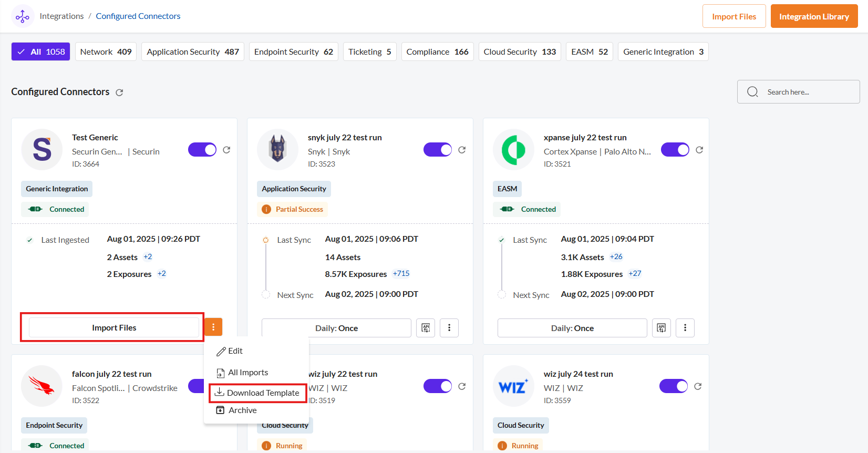The width and height of the screenshot is (868, 453).
Task: Turn off wiz july 24 test run toggle
Action: (674, 386)
